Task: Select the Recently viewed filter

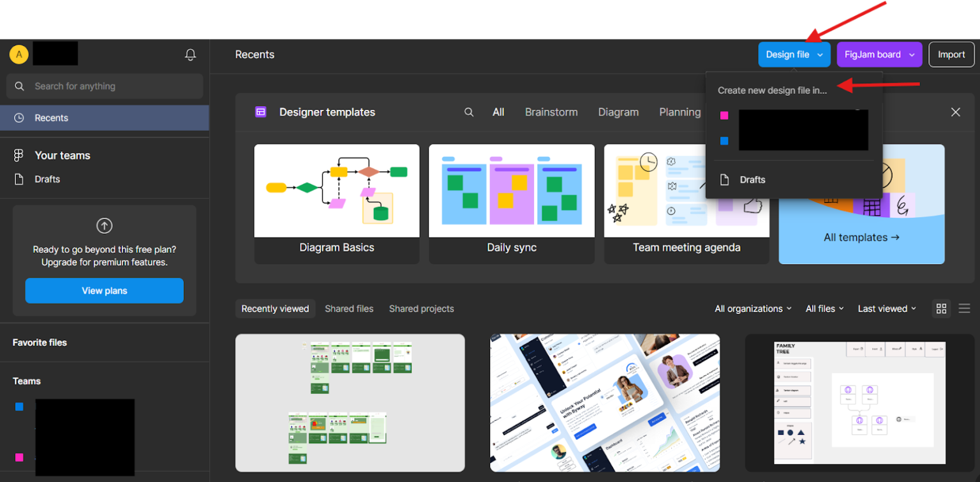Action: (x=275, y=308)
